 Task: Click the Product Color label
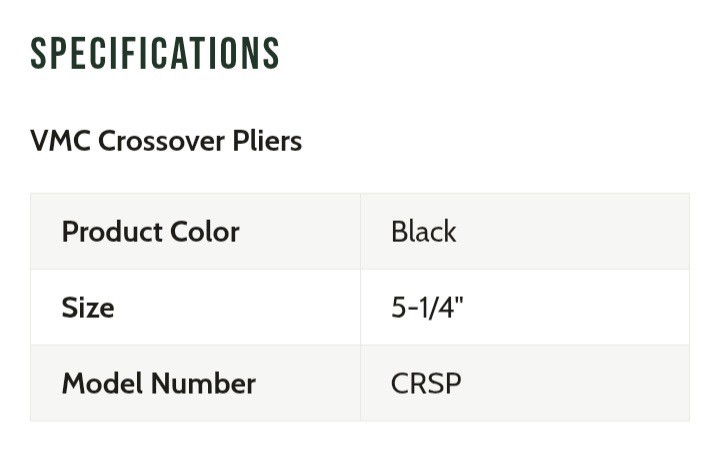point(151,231)
